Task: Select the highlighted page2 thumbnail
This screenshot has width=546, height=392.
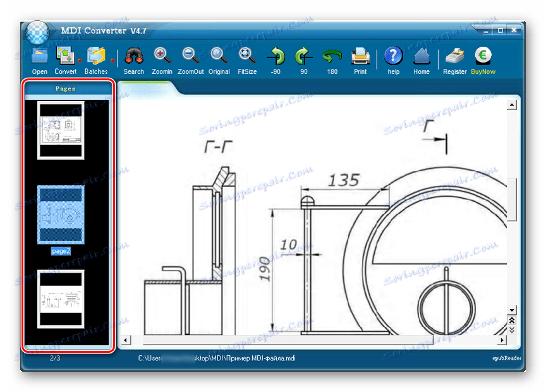Action: click(61, 214)
